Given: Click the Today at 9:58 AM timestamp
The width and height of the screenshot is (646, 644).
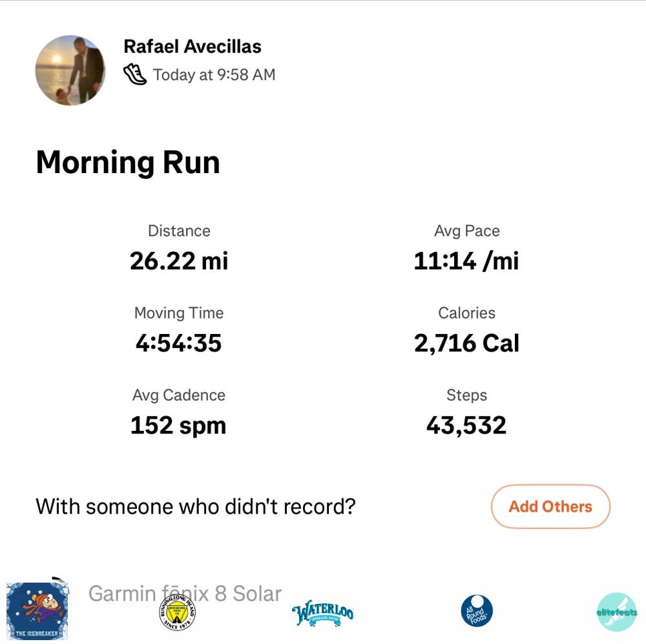Looking at the screenshot, I should click(214, 75).
